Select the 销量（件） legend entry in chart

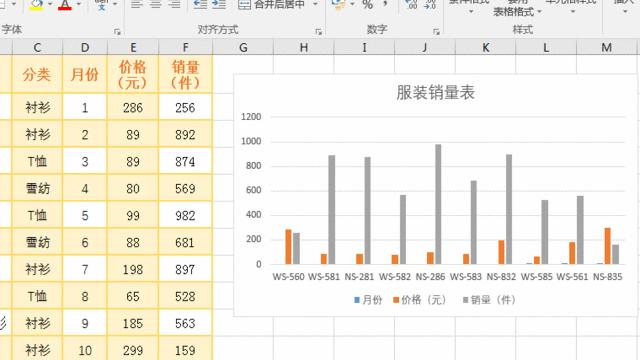(489, 300)
